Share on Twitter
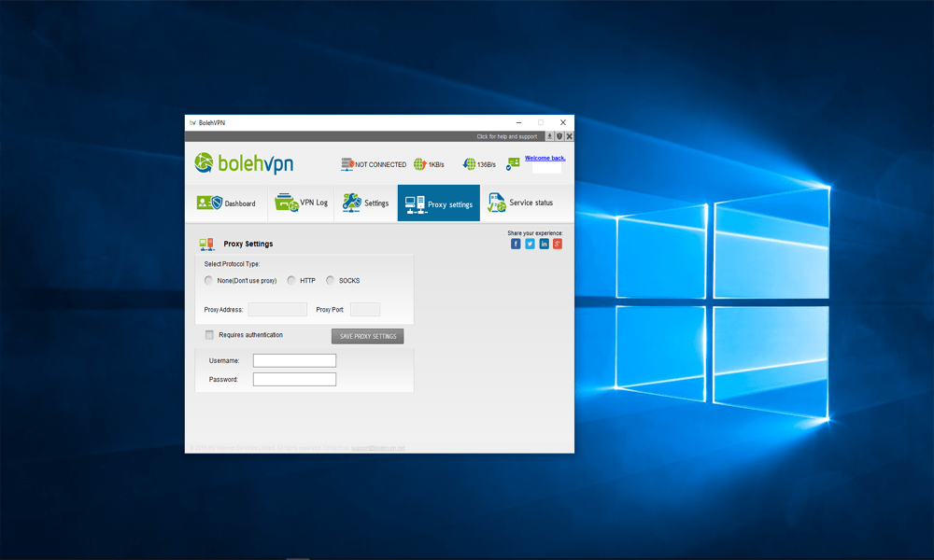The image size is (934, 560). click(x=530, y=244)
